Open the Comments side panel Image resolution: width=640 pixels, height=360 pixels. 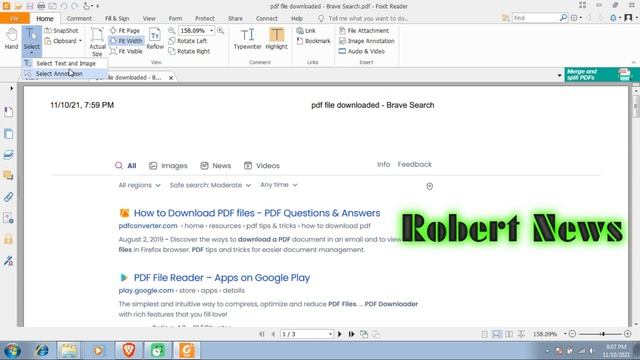tap(9, 176)
